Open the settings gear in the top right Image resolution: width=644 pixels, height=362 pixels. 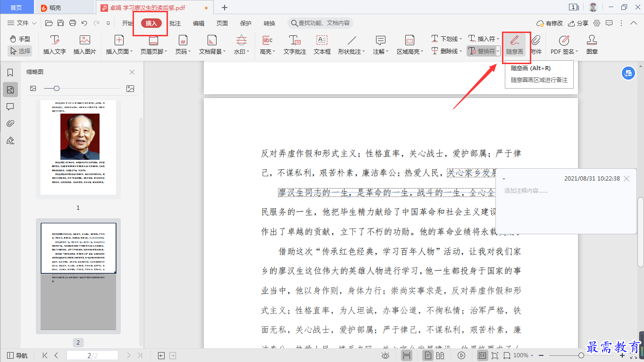[597, 23]
